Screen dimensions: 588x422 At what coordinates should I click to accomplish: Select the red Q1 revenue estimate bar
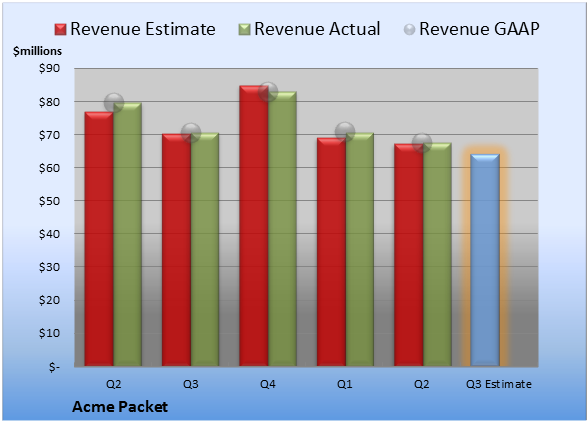point(331,252)
